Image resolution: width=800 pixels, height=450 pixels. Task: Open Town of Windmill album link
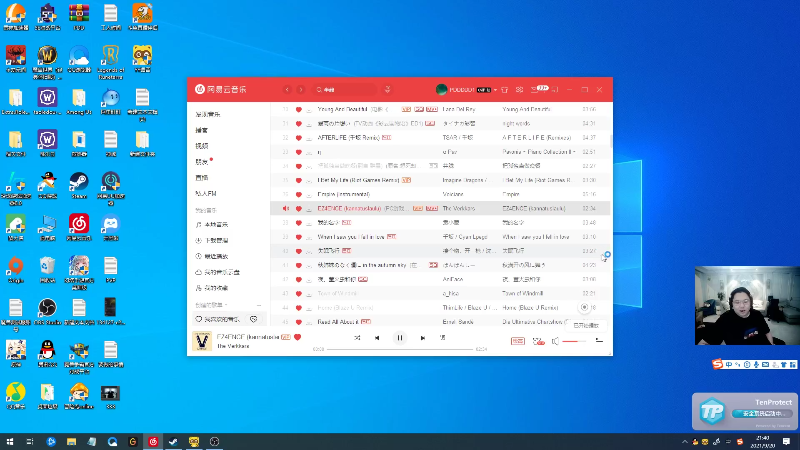pyautogui.click(x=522, y=293)
